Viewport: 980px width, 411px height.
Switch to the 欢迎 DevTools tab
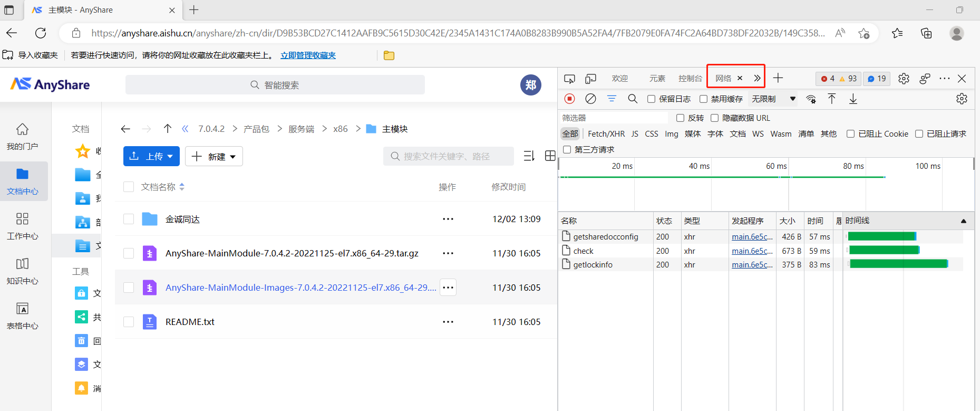click(620, 79)
